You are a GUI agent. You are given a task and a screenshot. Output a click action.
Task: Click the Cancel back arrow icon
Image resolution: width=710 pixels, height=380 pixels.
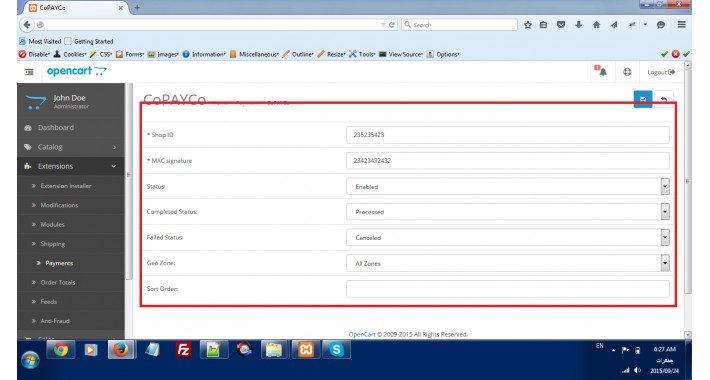coord(664,99)
